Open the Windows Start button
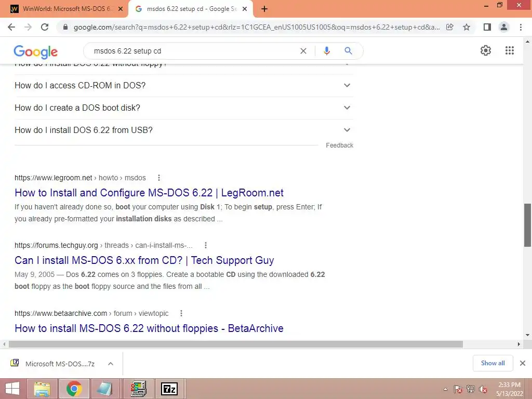This screenshot has width=532, height=399. pos(12,389)
